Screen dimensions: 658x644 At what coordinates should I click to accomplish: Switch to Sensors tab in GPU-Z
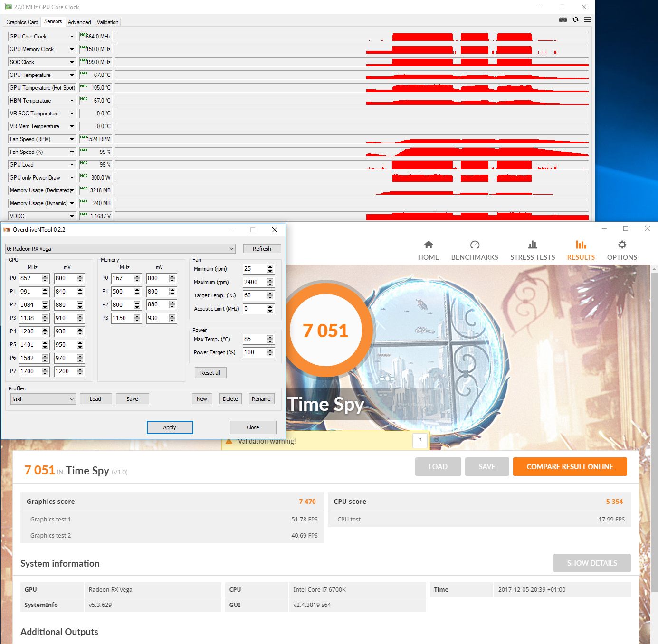53,21
